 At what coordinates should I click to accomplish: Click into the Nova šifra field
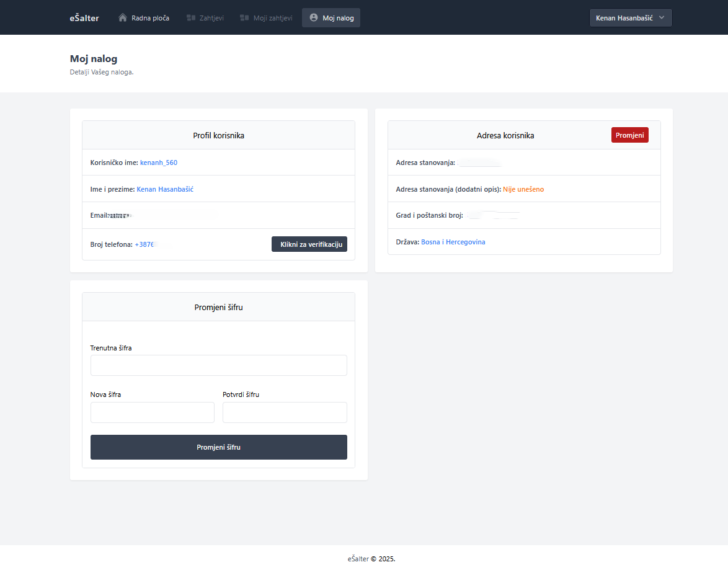point(153,412)
